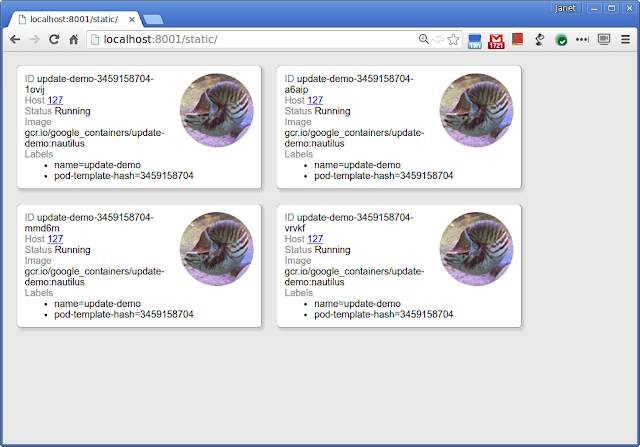Click the page icon in the address bar
Viewport: 640px width, 447px height.
coord(95,39)
